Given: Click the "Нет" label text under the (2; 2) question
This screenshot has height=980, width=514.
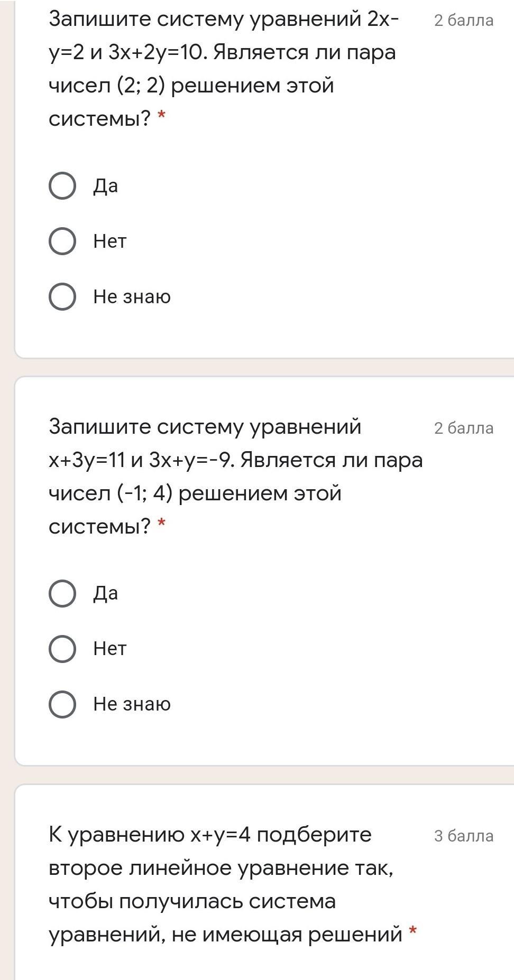Looking at the screenshot, I should pos(110,241).
